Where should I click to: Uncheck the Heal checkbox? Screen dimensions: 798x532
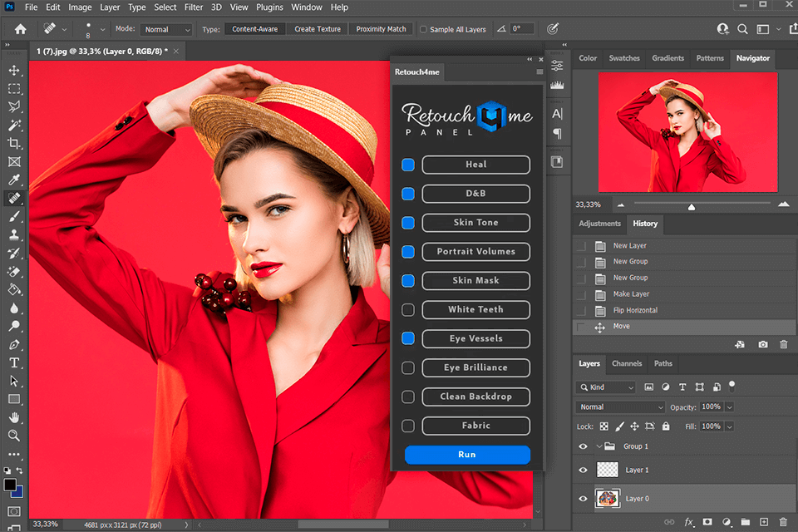click(408, 165)
